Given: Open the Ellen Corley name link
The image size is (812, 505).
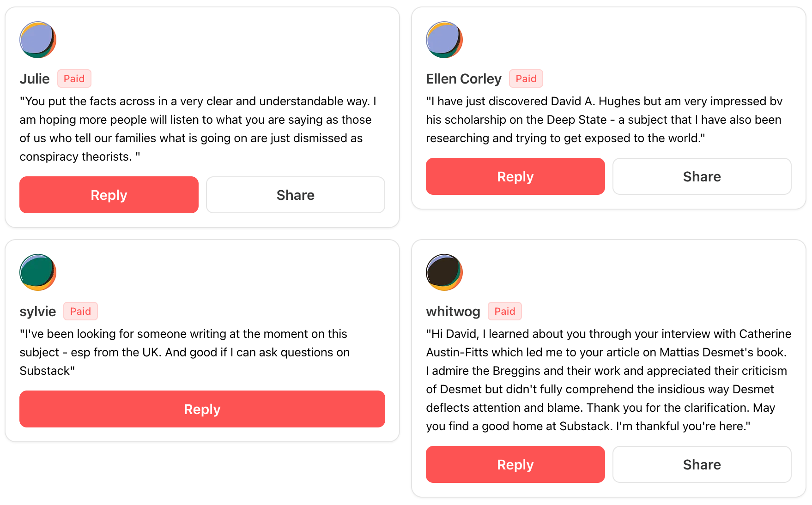Looking at the screenshot, I should [x=464, y=79].
